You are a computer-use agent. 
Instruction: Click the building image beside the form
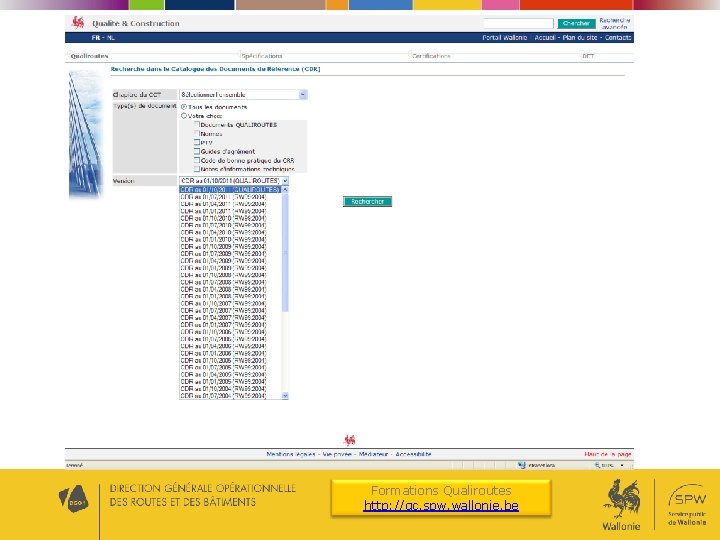pyautogui.click(x=85, y=134)
